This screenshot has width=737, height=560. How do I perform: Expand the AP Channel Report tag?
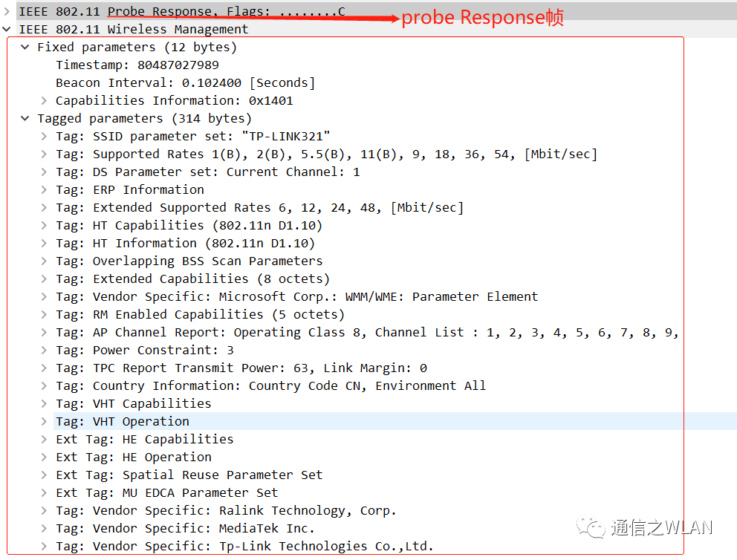[45, 332]
